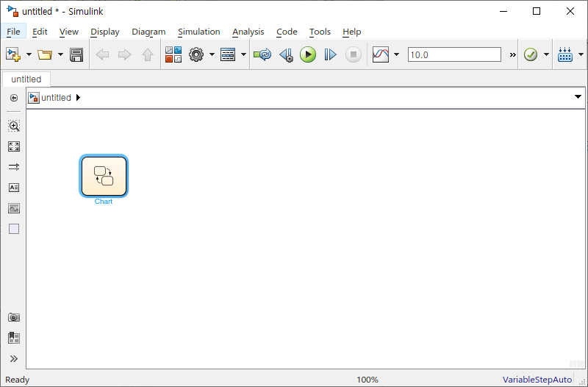588x387 pixels.
Task: Expand the Configuration gear dropdown arrow
Action: [x=212, y=54]
